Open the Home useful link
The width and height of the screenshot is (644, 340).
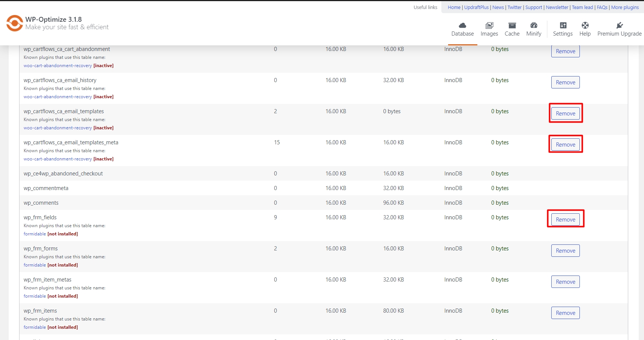pos(454,7)
